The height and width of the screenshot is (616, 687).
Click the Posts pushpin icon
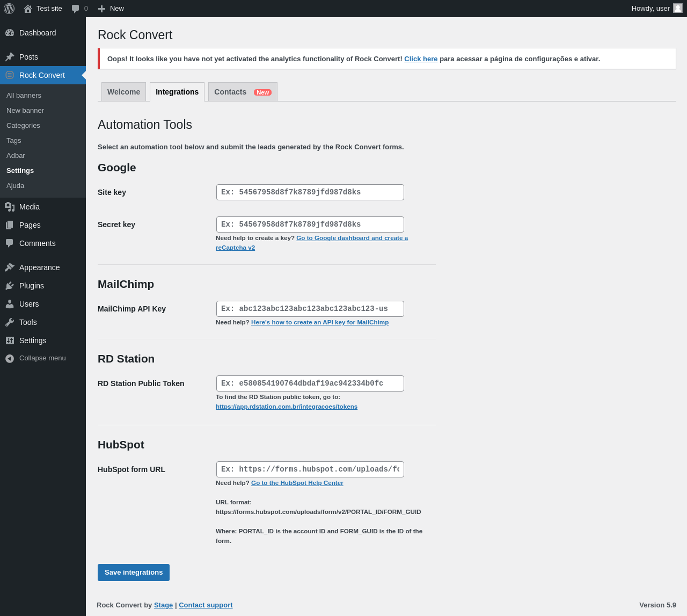[x=10, y=57]
